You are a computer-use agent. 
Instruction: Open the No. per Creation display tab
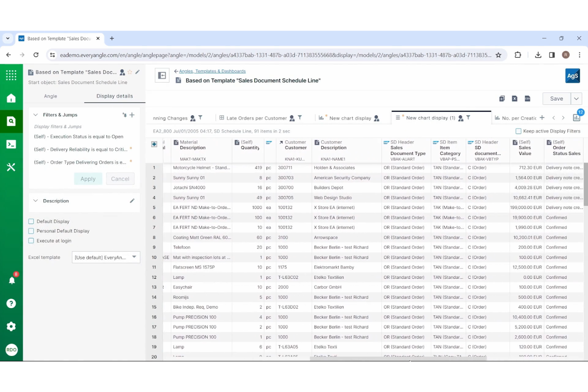519,118
